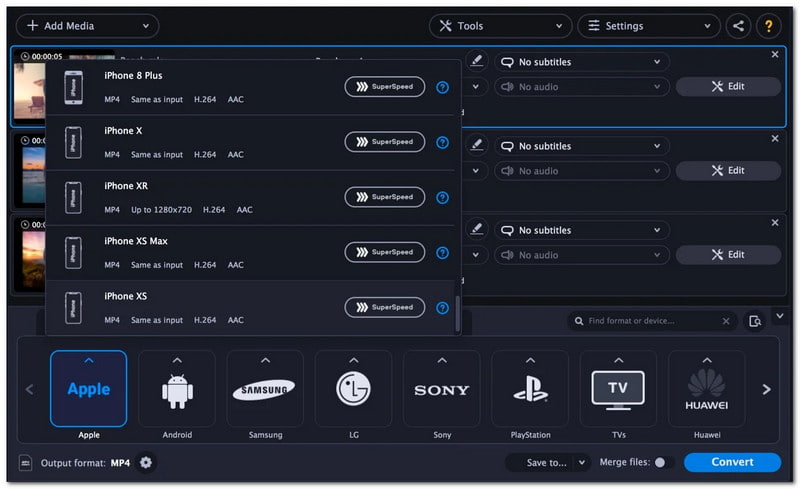800x489 pixels.
Task: Click Edit for the second file
Action: (x=728, y=170)
